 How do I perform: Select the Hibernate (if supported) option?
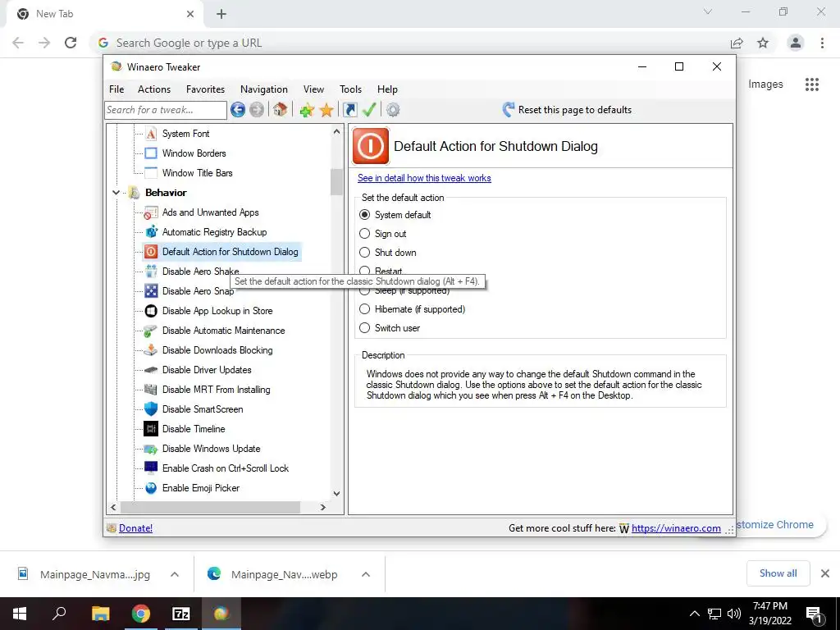(x=365, y=309)
